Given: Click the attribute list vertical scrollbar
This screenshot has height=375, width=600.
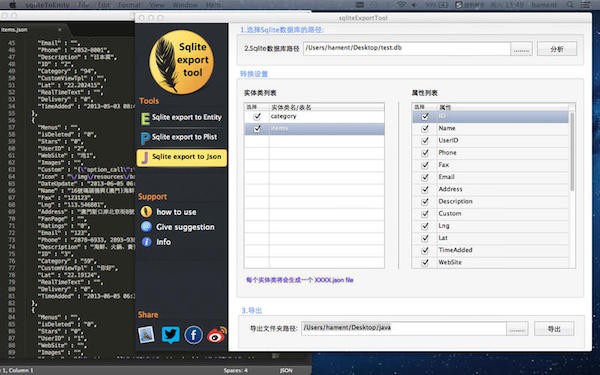Looking at the screenshot, I should point(572,151).
